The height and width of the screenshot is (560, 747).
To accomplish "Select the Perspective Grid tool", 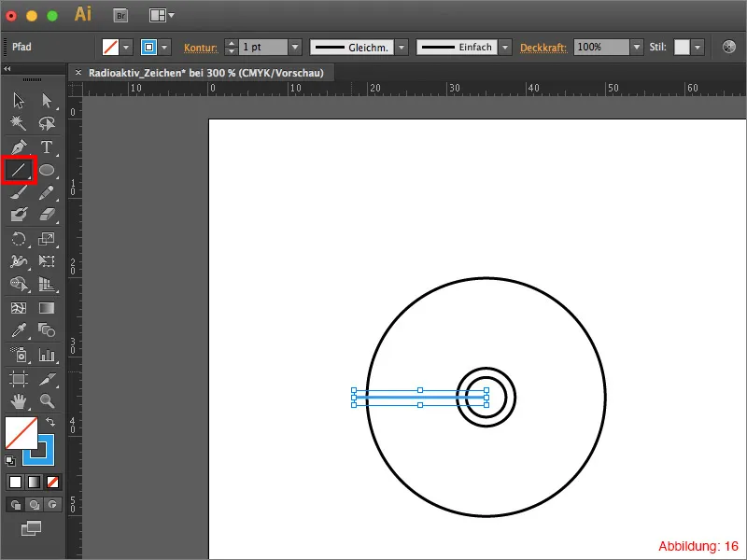I will point(47,284).
